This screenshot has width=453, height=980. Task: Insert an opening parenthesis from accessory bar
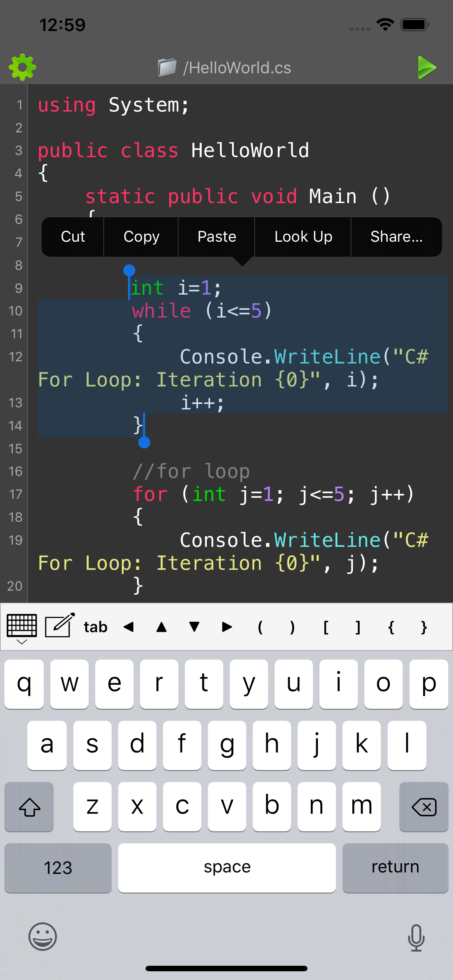coord(260,627)
